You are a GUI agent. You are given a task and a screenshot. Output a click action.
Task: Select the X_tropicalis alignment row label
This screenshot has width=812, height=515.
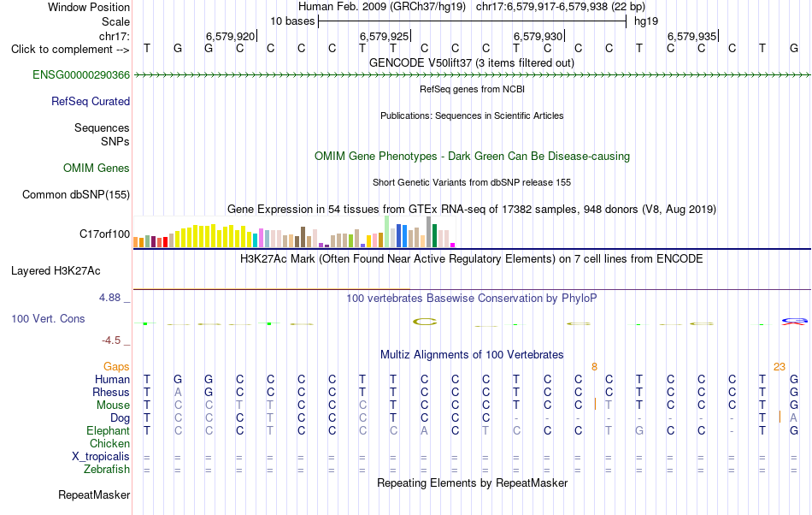point(101,457)
